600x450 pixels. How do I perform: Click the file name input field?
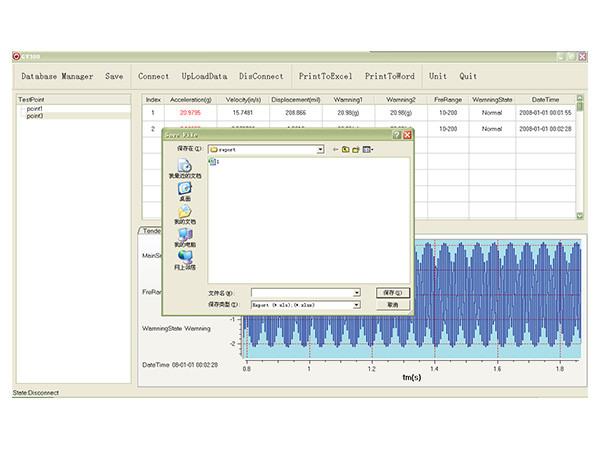pos(302,293)
